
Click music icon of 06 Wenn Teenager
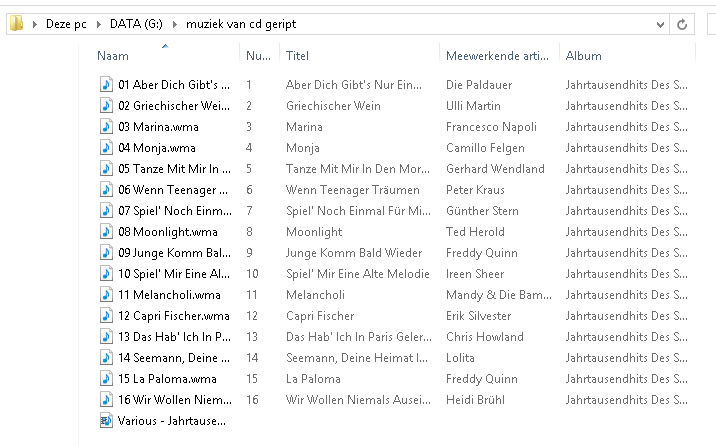[106, 189]
